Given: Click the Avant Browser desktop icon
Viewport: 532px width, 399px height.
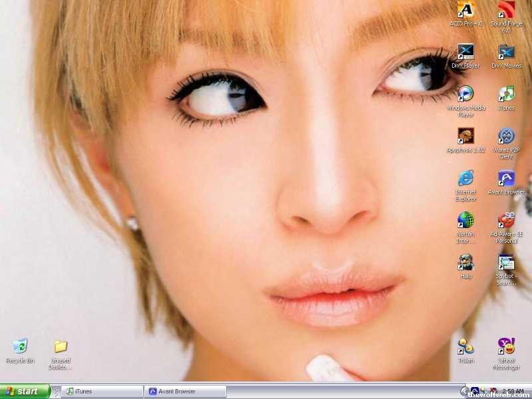Looking at the screenshot, I should (x=506, y=178).
